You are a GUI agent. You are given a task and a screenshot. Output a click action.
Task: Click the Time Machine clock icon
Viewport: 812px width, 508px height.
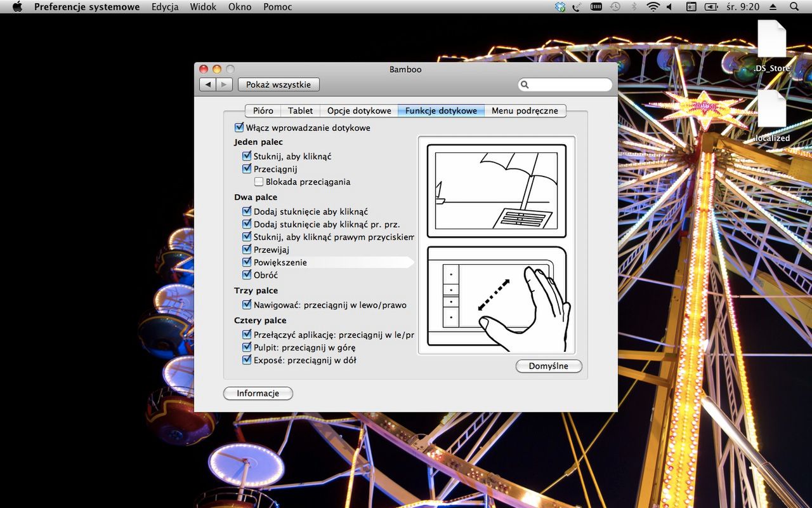pos(615,7)
